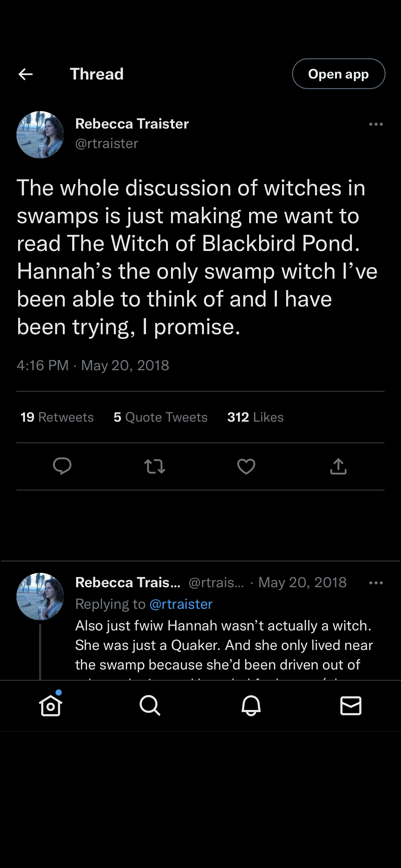Viewport: 401px width, 868px height.
Task: Open Search tab in bottom navigation
Action: click(x=150, y=706)
